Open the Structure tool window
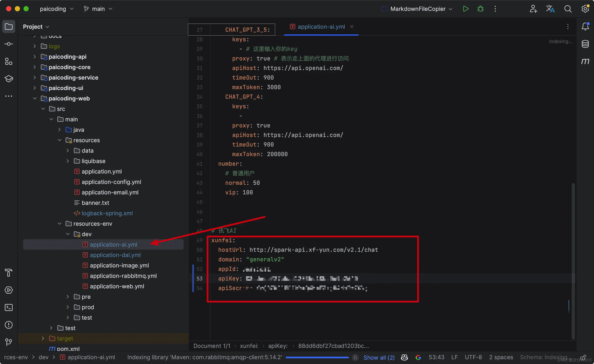594x364 pixels. tap(9, 62)
